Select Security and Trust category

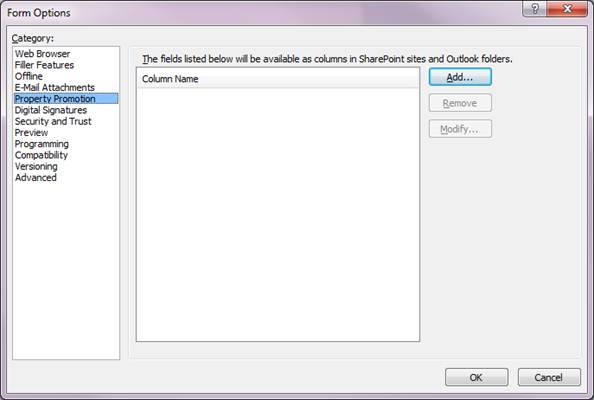pos(53,121)
